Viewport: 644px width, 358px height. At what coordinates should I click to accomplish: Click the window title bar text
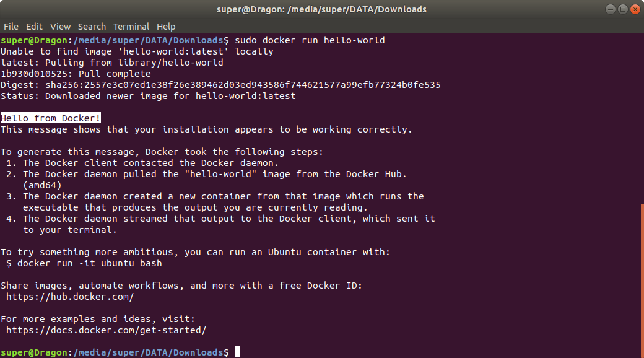click(321, 9)
